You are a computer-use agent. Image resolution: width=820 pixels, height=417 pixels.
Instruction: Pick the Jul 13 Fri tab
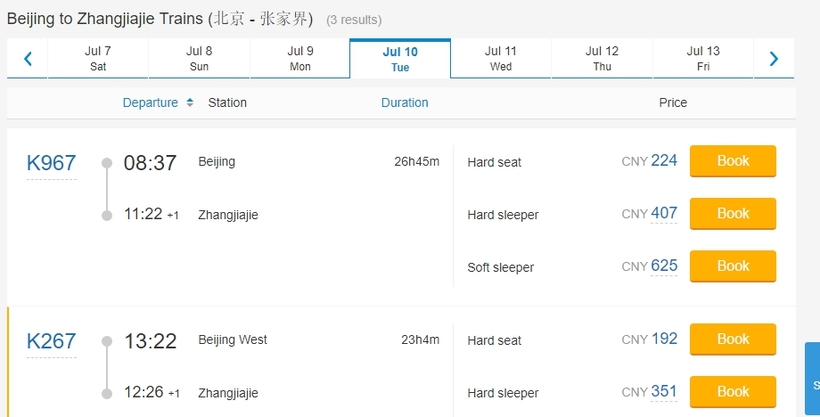coord(703,59)
